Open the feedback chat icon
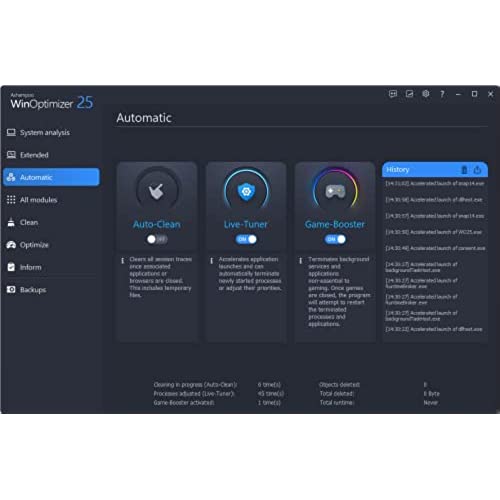Image resolution: width=500 pixels, height=500 pixels. point(393,94)
